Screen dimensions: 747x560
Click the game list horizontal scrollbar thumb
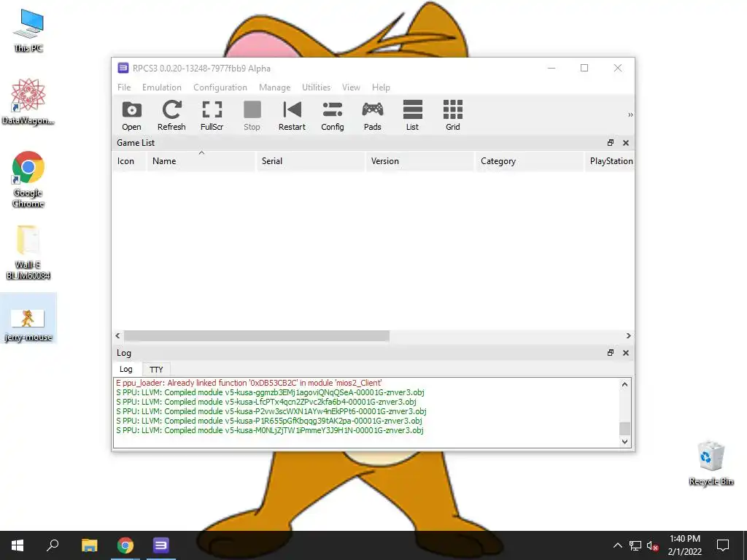[257, 335]
